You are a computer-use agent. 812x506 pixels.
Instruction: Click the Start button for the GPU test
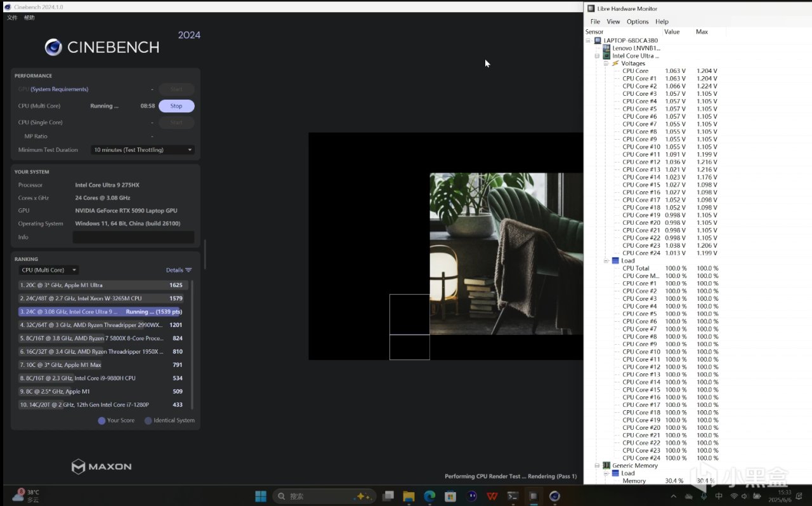click(176, 90)
